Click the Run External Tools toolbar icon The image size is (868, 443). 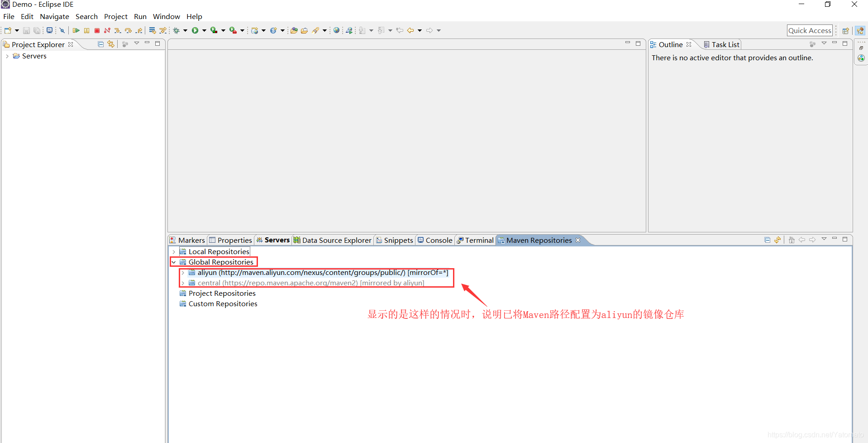tap(233, 30)
